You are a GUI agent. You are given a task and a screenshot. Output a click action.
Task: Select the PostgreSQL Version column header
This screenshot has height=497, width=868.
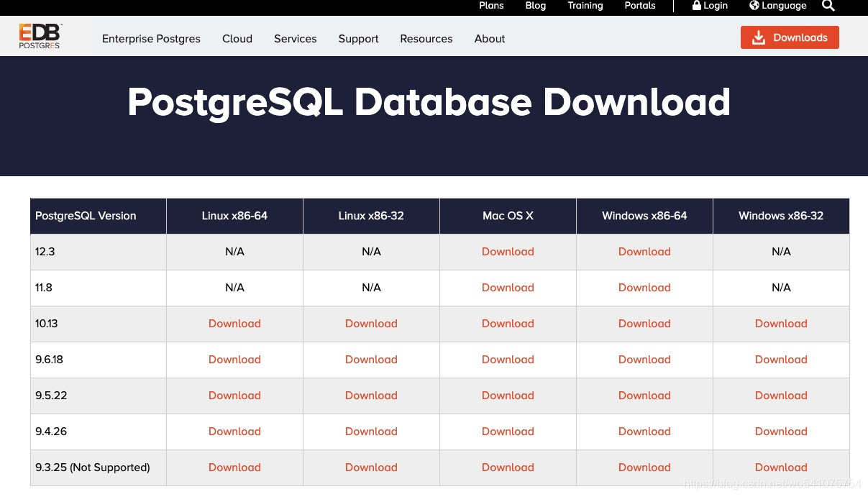tap(99, 216)
